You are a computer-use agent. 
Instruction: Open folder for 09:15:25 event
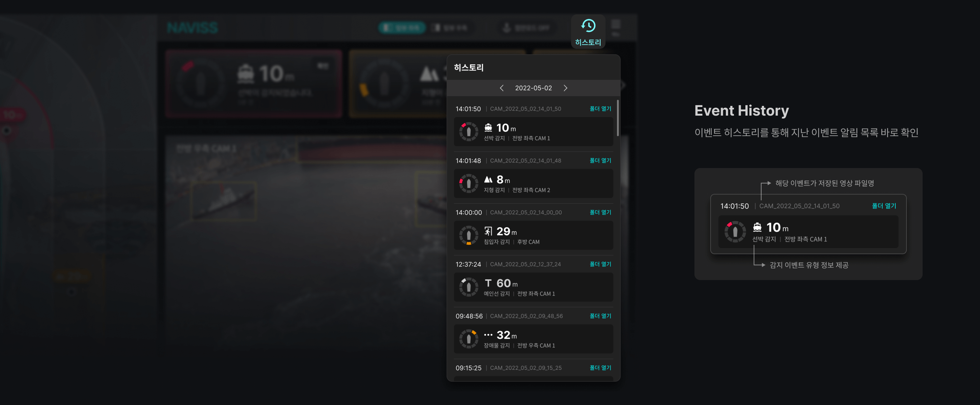(x=600, y=368)
